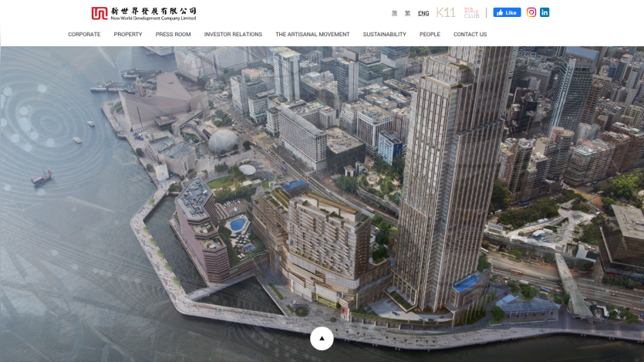Select the ENG language option
The image size is (644, 362).
click(423, 13)
